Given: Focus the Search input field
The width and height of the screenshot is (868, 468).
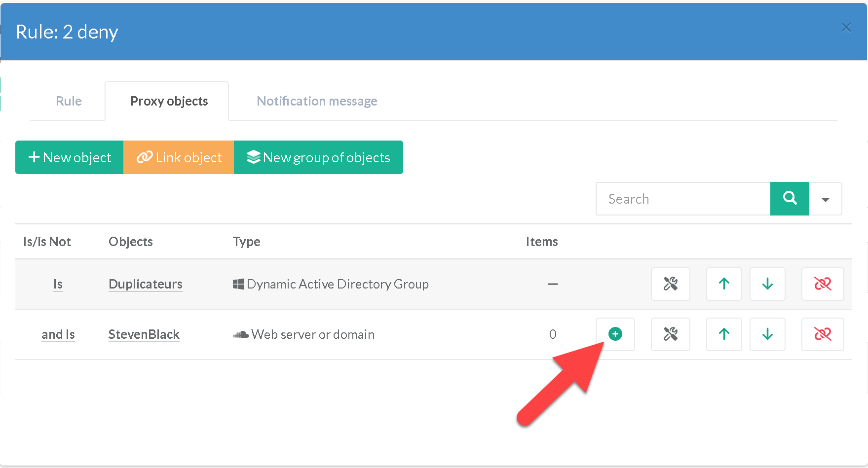Looking at the screenshot, I should 683,199.
